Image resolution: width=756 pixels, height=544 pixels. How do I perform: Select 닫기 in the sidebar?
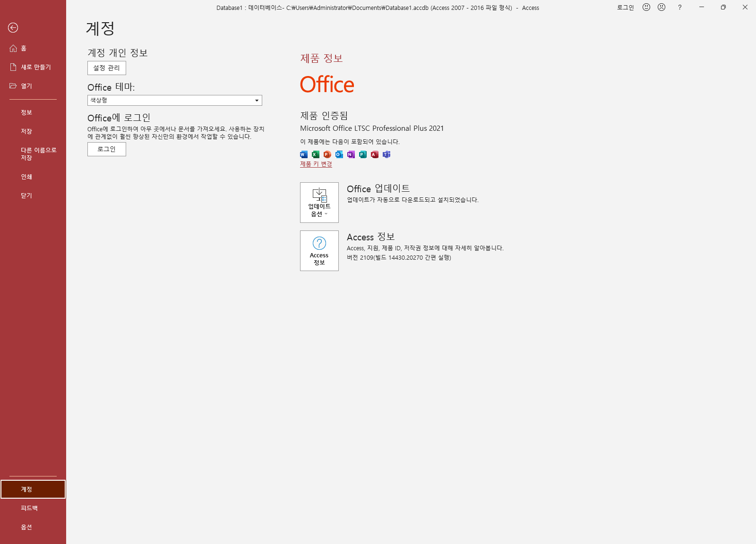pyautogui.click(x=33, y=195)
